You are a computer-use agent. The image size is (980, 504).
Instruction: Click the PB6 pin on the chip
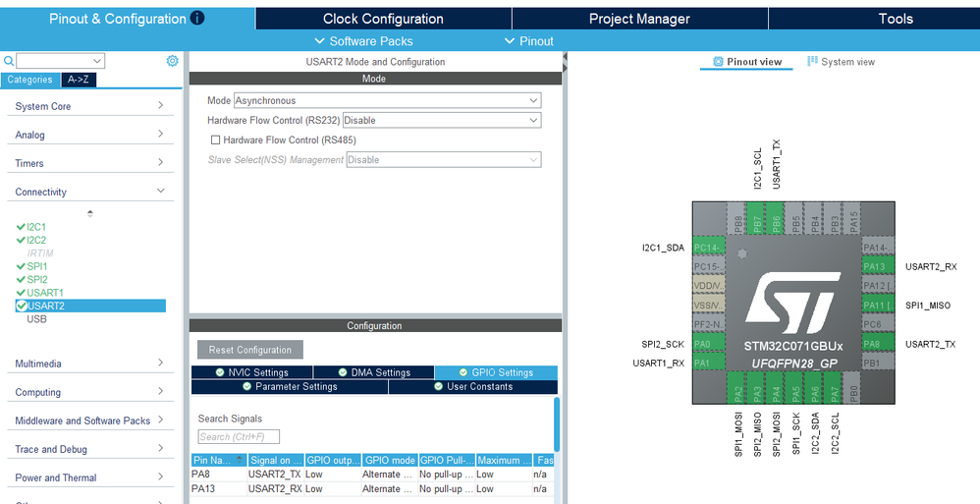(776, 219)
